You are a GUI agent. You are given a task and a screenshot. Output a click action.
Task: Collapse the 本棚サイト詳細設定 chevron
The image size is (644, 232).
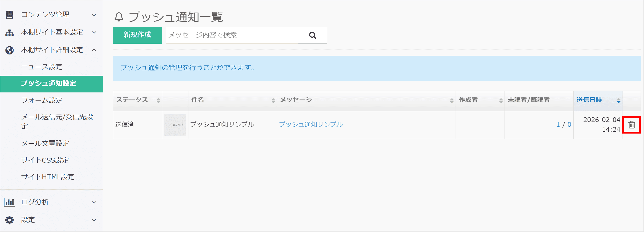point(94,50)
